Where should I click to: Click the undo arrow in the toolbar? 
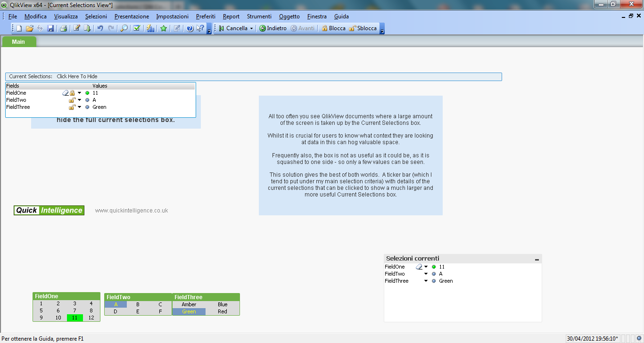(100, 28)
